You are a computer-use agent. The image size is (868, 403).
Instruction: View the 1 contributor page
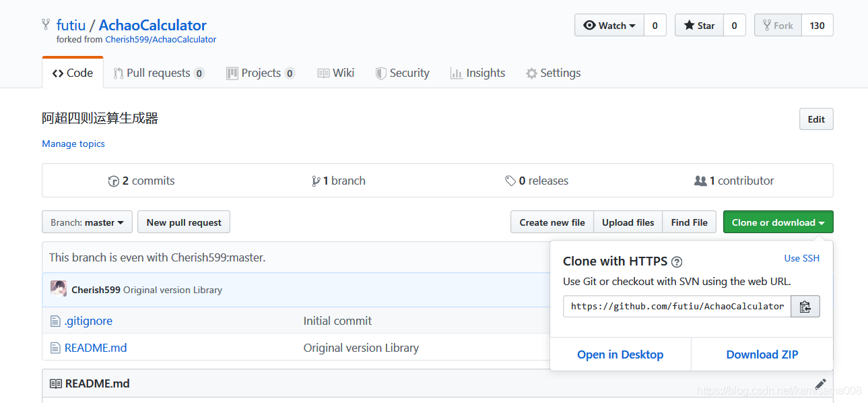pos(734,181)
